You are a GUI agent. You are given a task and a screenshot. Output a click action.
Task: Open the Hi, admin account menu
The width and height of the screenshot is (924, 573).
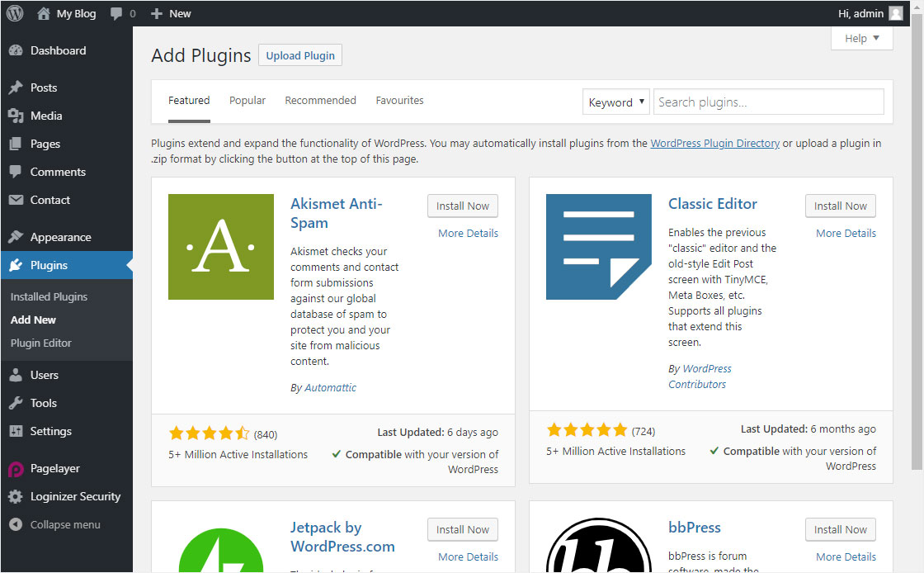tap(870, 13)
